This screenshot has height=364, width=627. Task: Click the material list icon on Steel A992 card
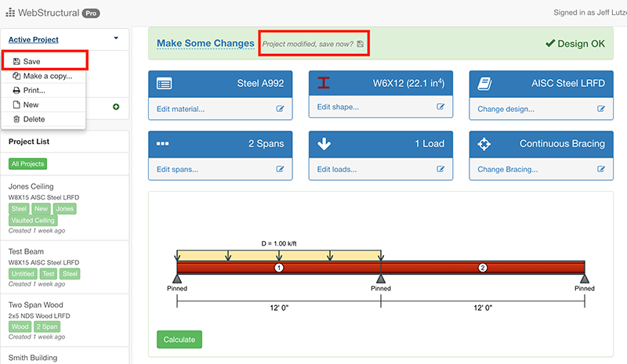(165, 84)
